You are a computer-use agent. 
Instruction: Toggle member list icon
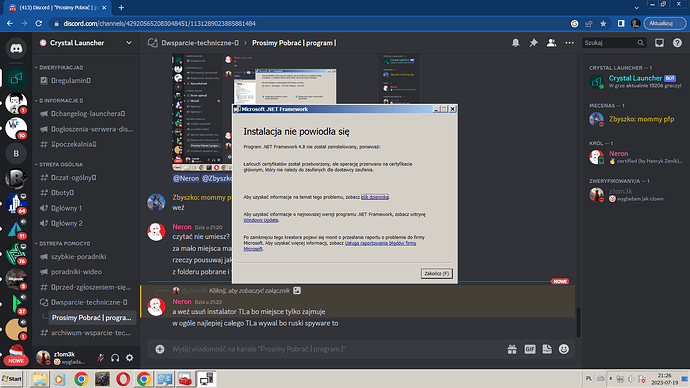551,43
